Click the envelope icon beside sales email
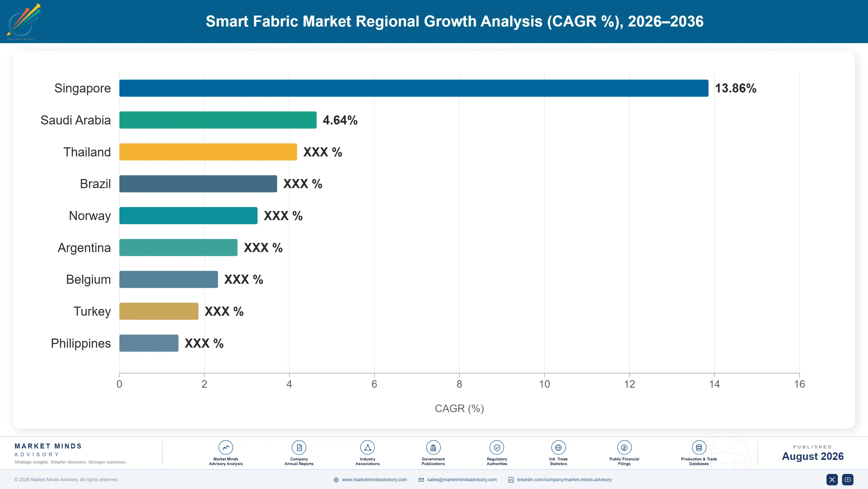 click(421, 480)
